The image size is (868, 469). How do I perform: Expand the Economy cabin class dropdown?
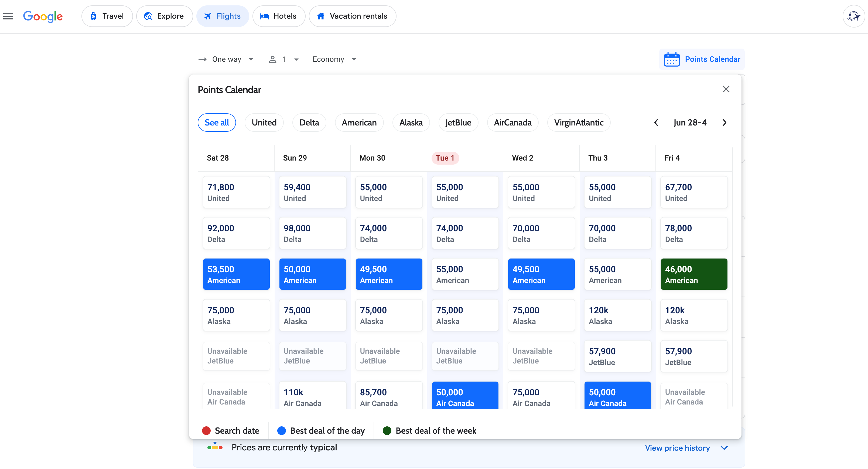[334, 59]
